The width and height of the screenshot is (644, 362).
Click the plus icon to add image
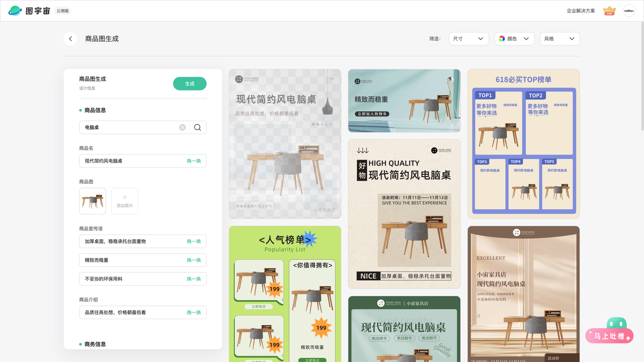[x=125, y=197]
